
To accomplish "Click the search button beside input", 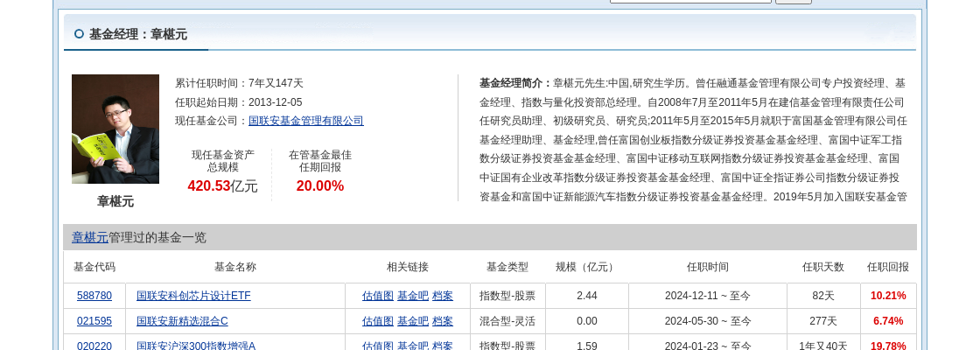I will coord(793,1).
